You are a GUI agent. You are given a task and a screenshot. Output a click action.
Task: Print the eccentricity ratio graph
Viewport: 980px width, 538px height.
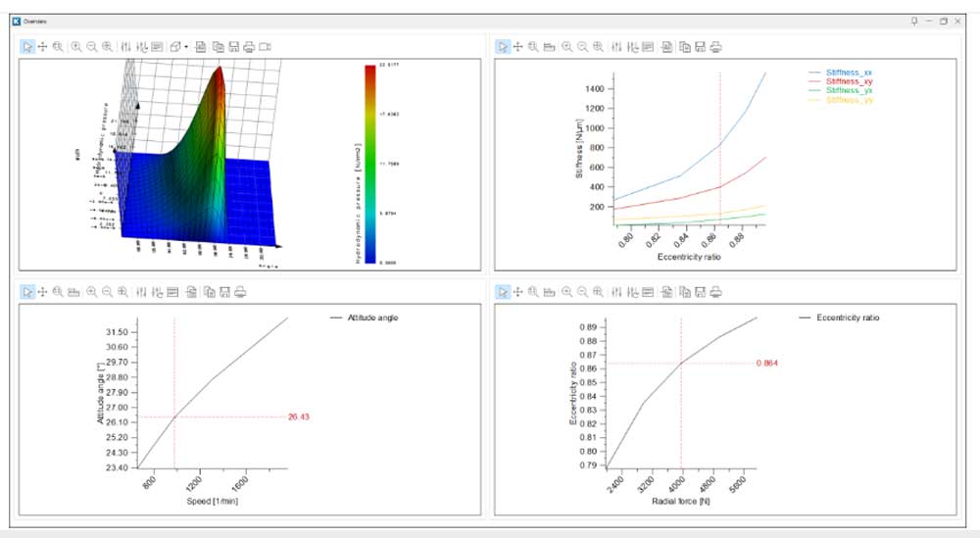pos(715,292)
